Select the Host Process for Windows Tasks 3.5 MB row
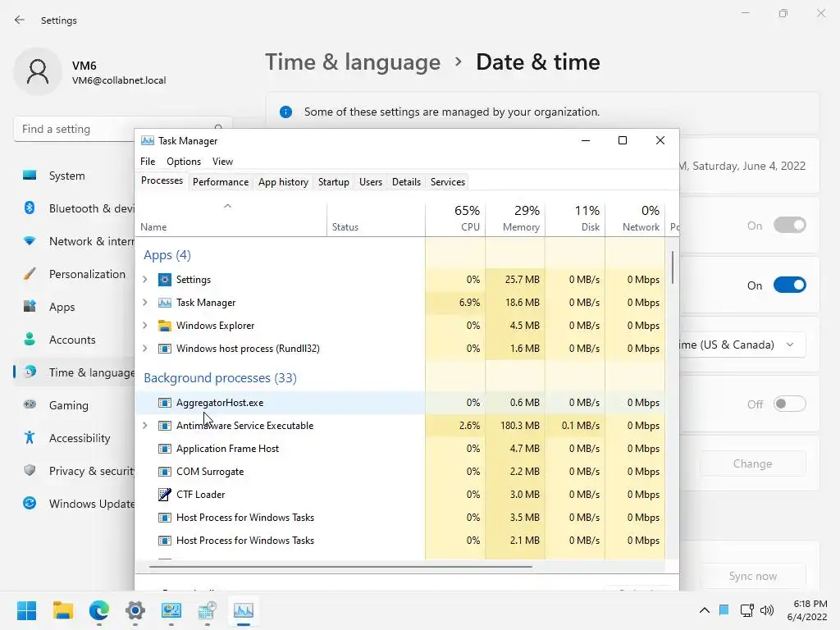 (400, 518)
